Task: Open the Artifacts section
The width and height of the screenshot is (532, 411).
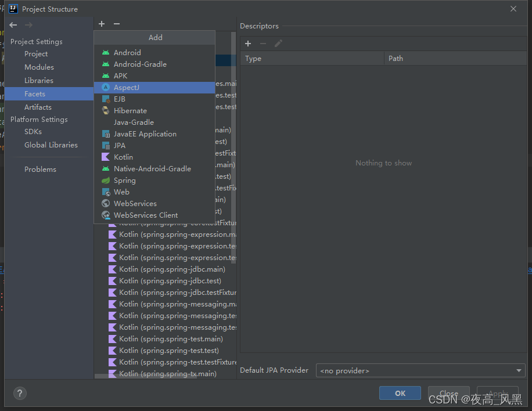Action: pos(49,107)
